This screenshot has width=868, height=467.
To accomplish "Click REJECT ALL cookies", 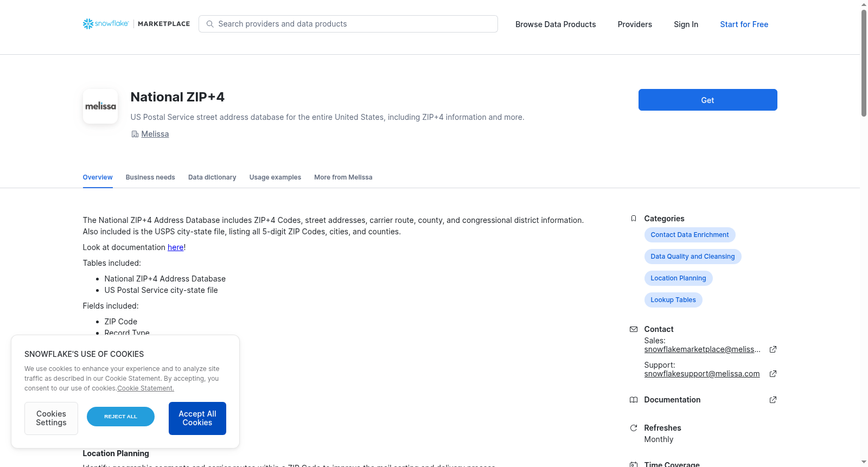I will click(x=120, y=417).
